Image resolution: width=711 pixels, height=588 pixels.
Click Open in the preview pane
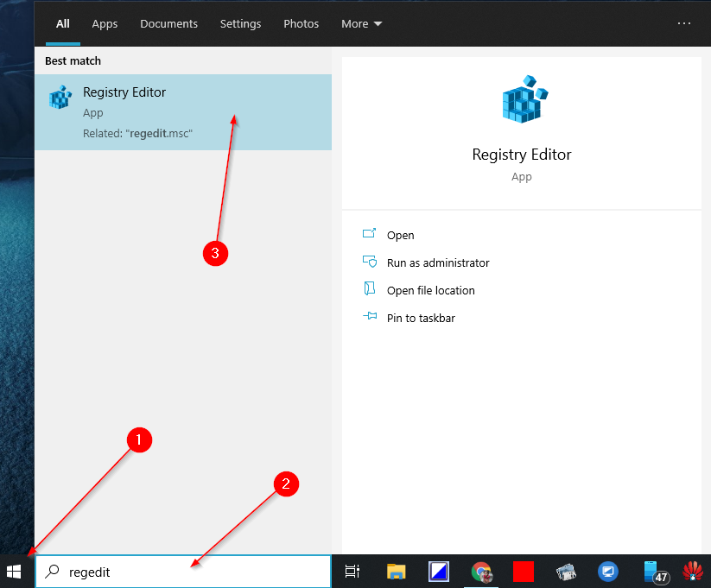400,236
